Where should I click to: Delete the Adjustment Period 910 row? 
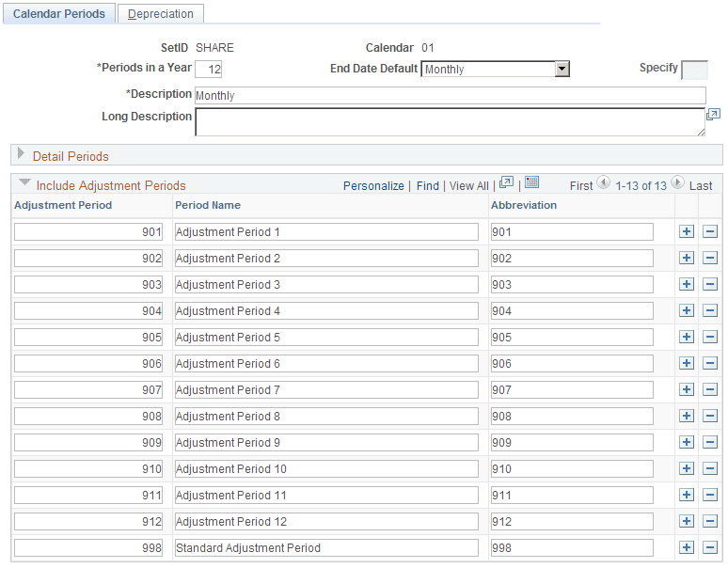click(x=710, y=468)
